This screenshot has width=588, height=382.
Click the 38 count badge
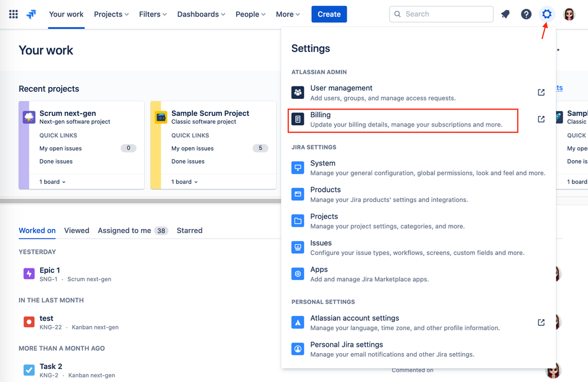tap(161, 231)
